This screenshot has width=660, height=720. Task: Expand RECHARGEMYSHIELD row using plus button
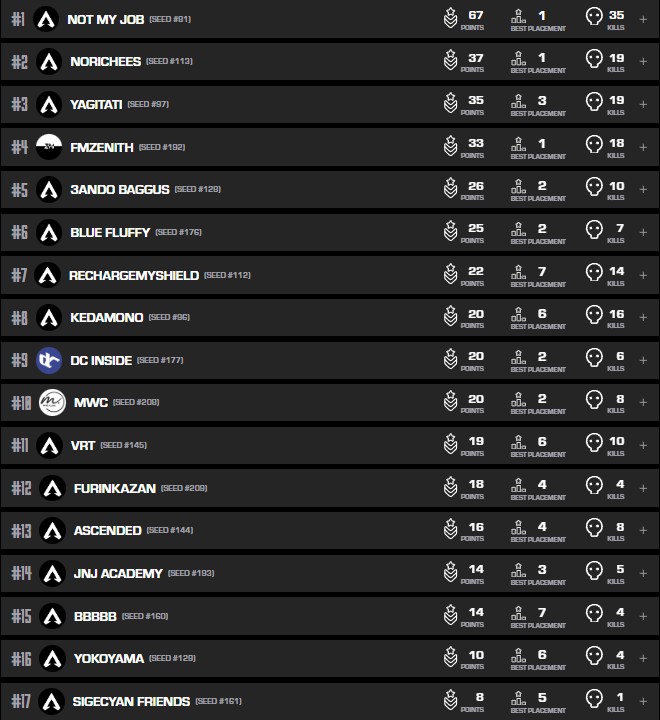(643, 274)
